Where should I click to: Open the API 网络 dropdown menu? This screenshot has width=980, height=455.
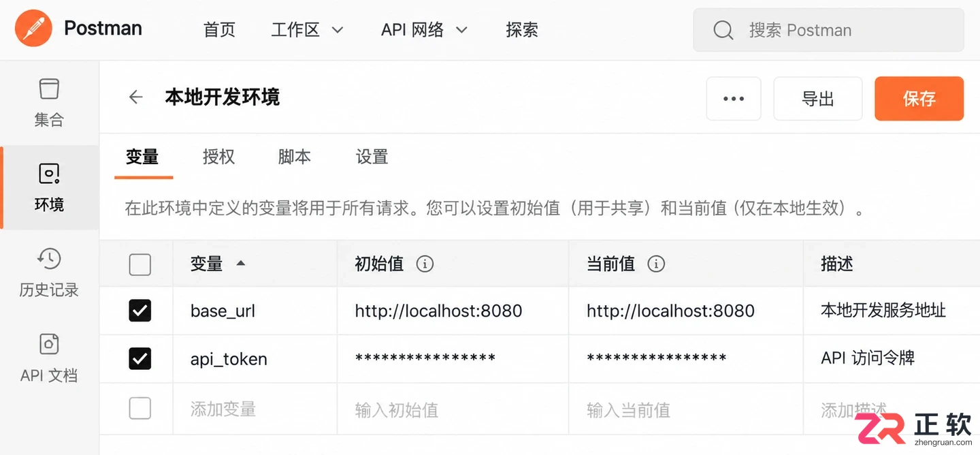click(425, 30)
